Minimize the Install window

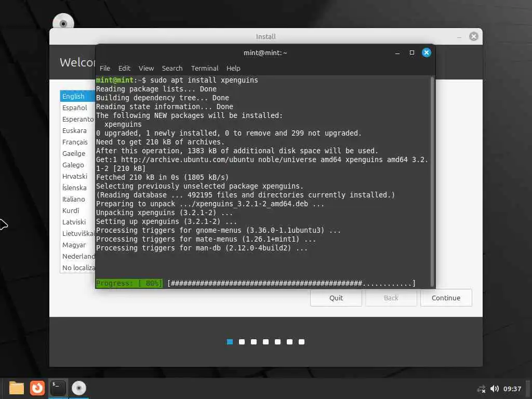coord(459,37)
